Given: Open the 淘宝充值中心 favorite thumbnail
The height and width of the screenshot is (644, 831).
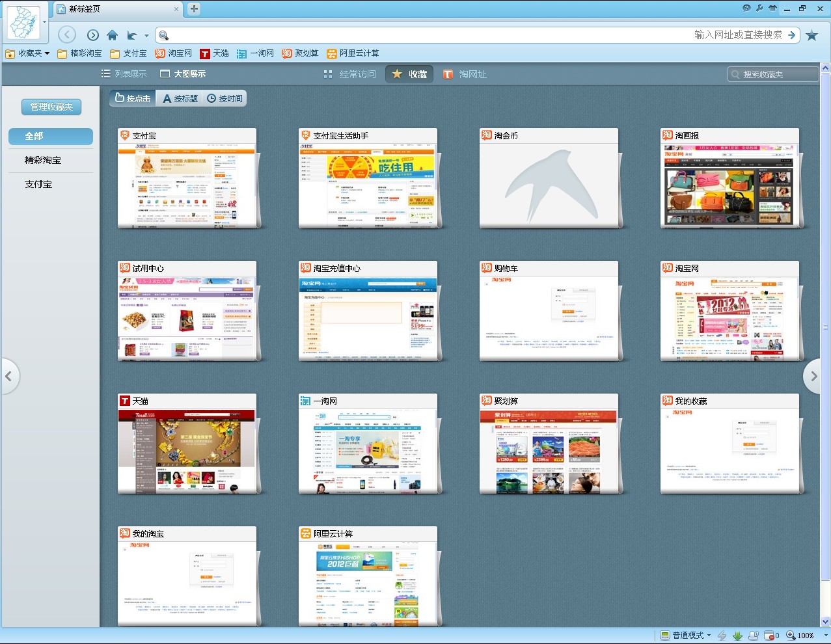Looking at the screenshot, I should coord(368,311).
